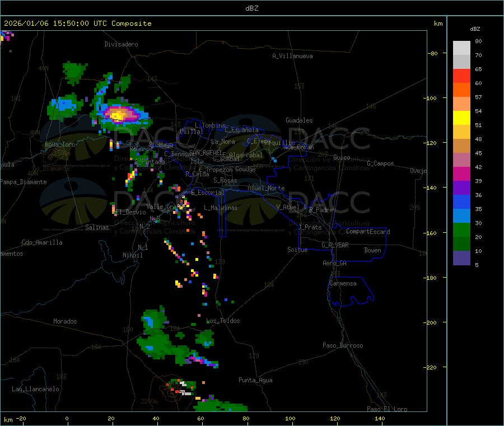Click the 'Soitue' place label
Screen dimensions: 504x426
(x=297, y=250)
